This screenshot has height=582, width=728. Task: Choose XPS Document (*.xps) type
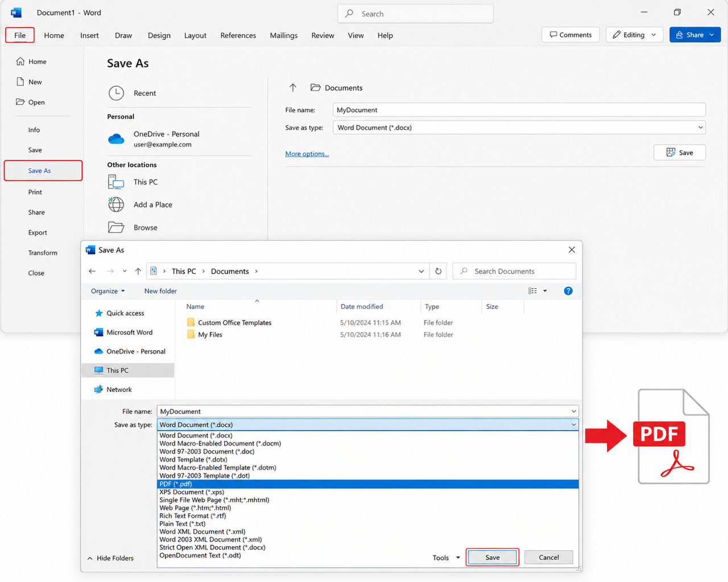pos(192,492)
